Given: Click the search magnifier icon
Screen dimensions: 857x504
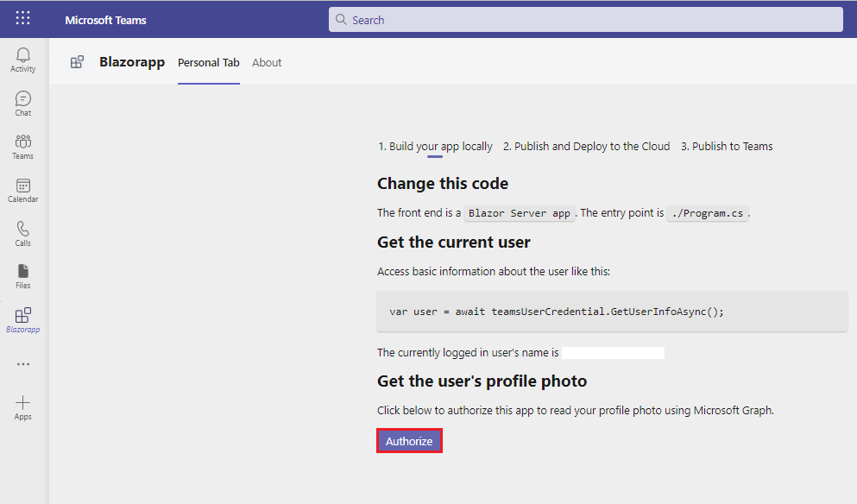Looking at the screenshot, I should click(x=341, y=20).
